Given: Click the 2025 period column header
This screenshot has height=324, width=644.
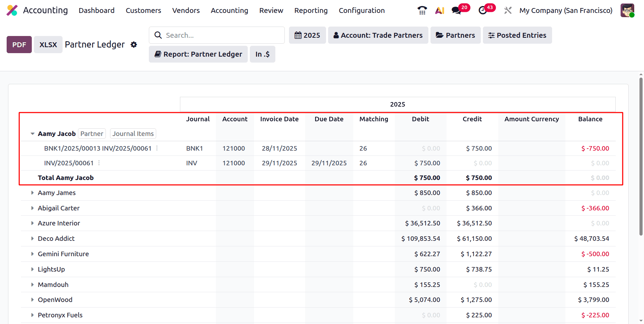Looking at the screenshot, I should tap(398, 105).
